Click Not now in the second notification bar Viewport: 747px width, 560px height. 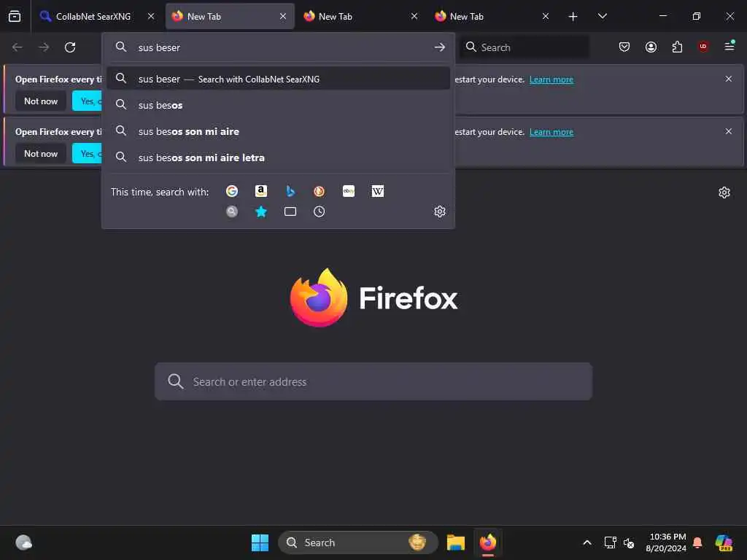(x=41, y=153)
